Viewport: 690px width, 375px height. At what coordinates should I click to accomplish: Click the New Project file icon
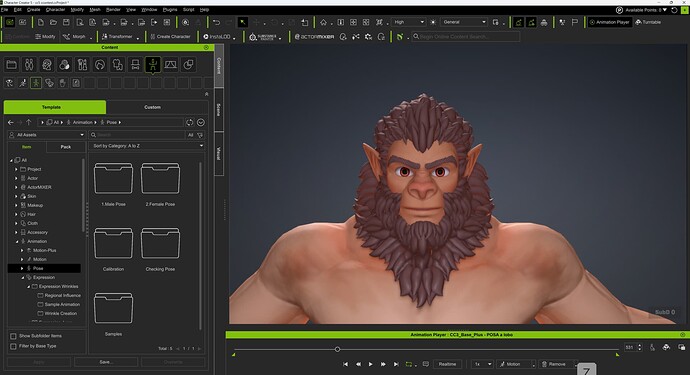point(40,22)
